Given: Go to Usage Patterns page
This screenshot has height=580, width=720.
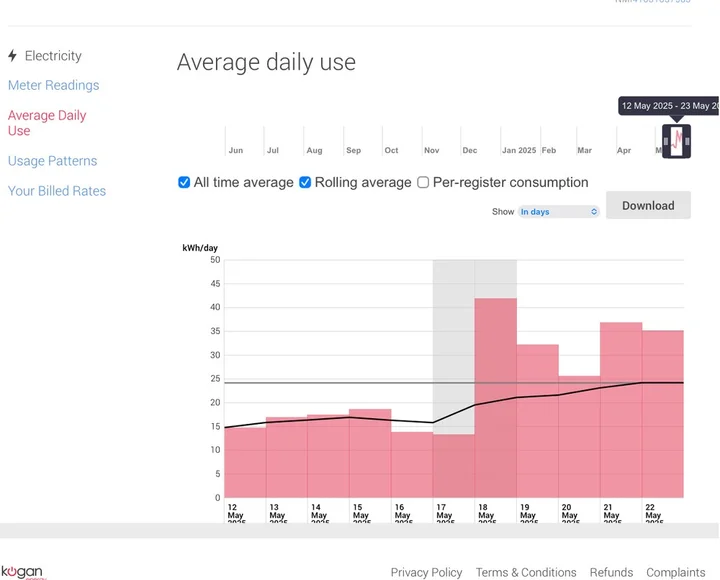Looking at the screenshot, I should (x=52, y=161).
